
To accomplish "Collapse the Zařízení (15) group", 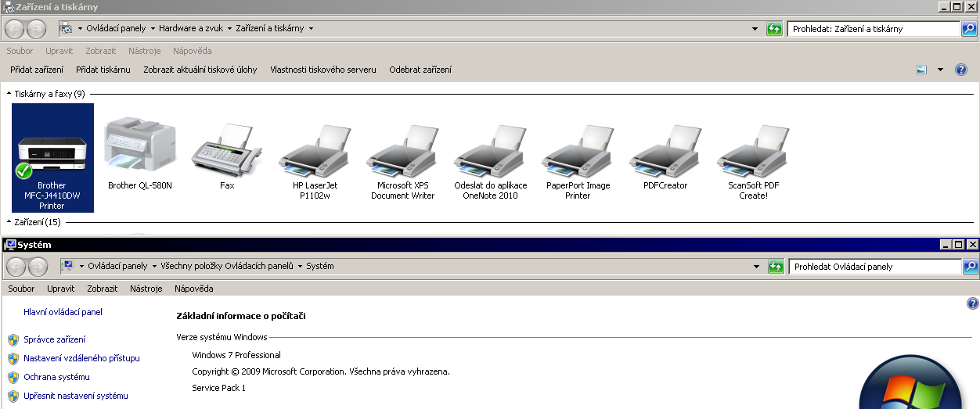I will [x=9, y=222].
